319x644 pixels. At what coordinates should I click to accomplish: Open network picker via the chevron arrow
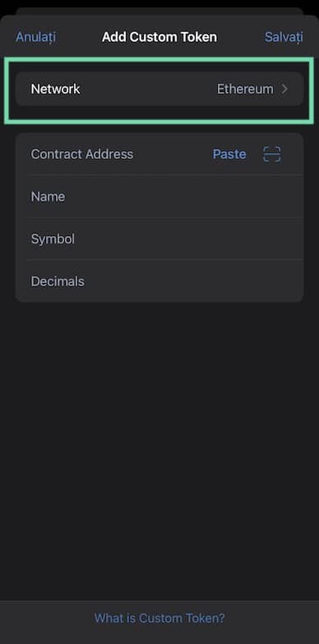285,89
